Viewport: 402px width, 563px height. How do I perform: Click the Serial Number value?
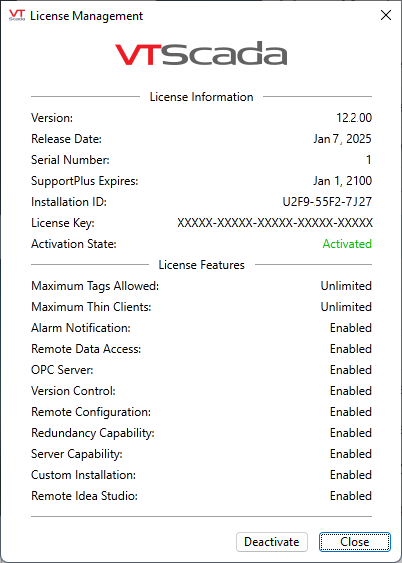[x=369, y=160]
